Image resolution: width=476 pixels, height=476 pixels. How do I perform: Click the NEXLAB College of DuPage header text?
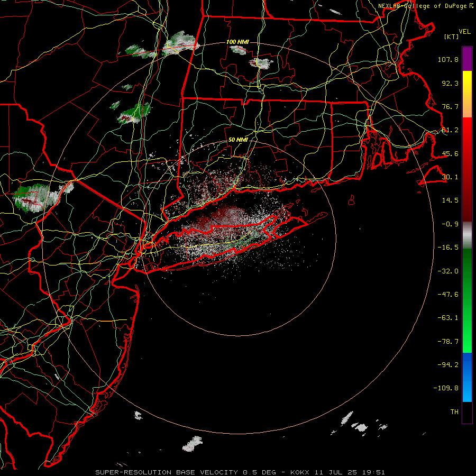coord(425,6)
